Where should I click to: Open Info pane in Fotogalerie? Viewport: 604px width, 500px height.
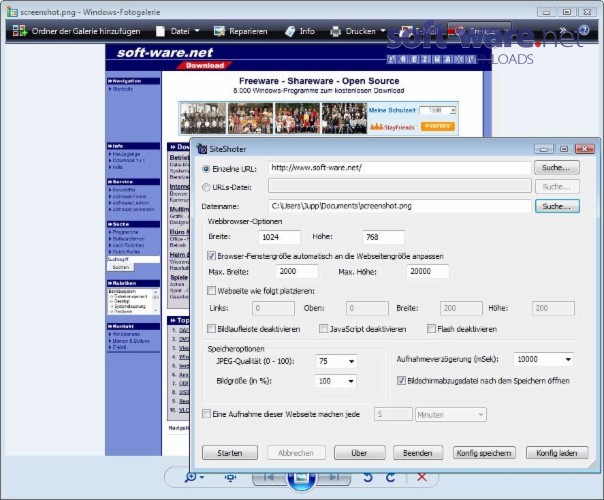click(x=300, y=31)
